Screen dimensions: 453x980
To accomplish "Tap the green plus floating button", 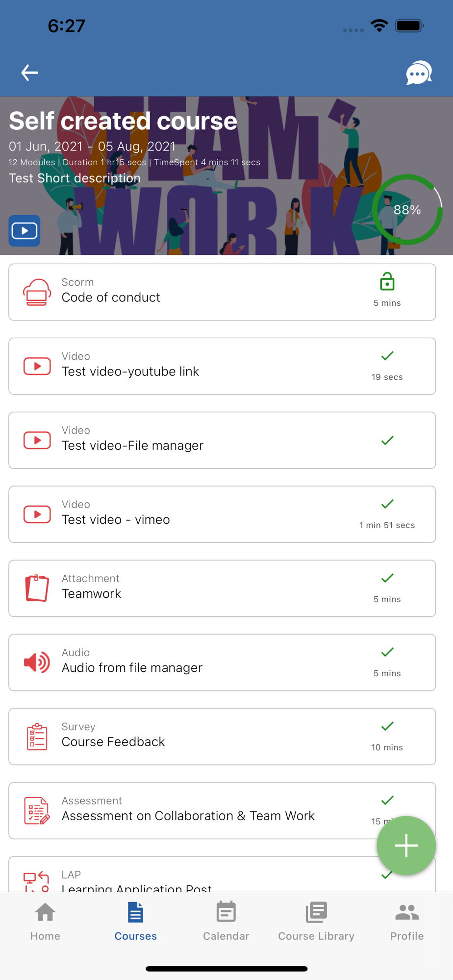I will coord(406,846).
